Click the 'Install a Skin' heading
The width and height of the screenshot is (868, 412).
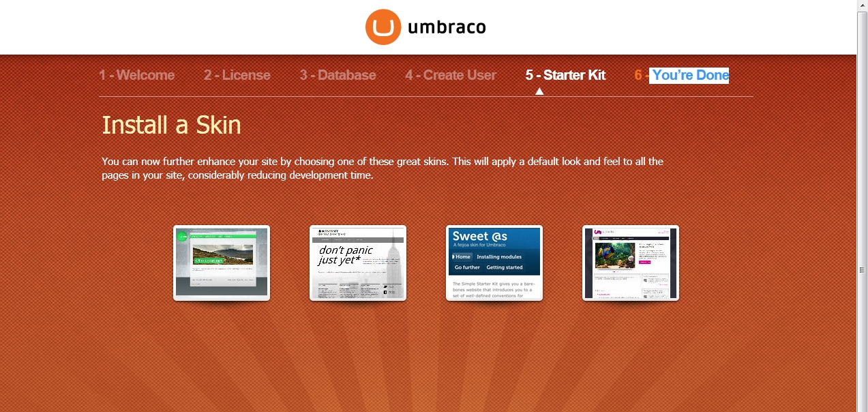pos(171,125)
